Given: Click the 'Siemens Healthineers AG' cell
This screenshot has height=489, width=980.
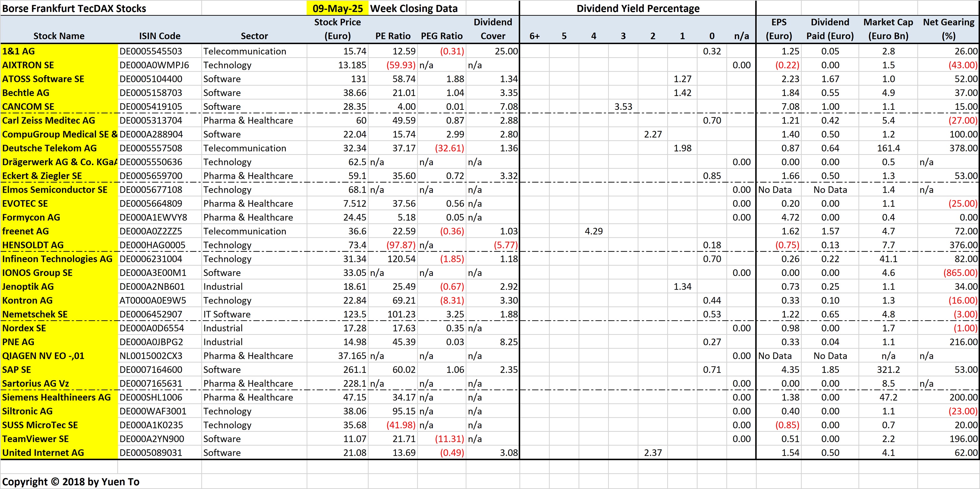Looking at the screenshot, I should [59, 397].
